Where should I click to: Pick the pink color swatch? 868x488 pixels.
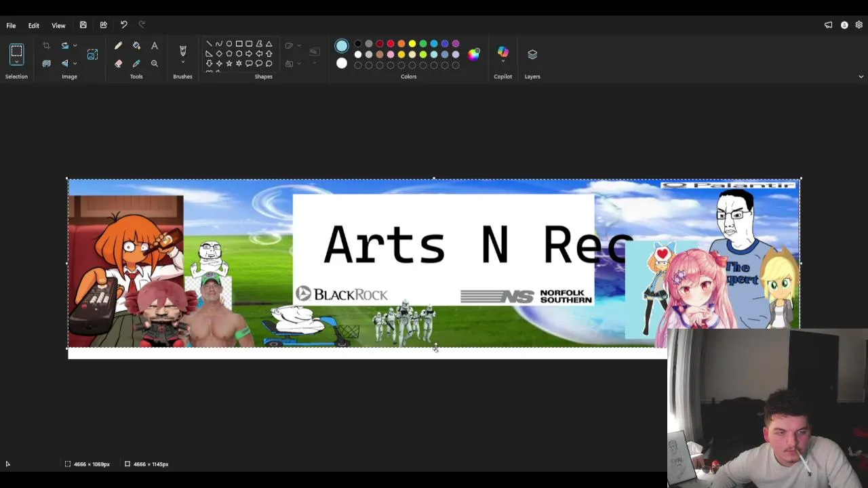click(x=391, y=54)
